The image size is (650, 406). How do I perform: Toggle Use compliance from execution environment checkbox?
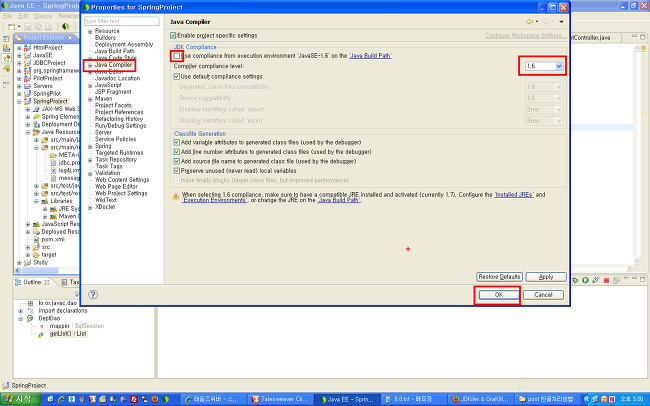point(177,56)
